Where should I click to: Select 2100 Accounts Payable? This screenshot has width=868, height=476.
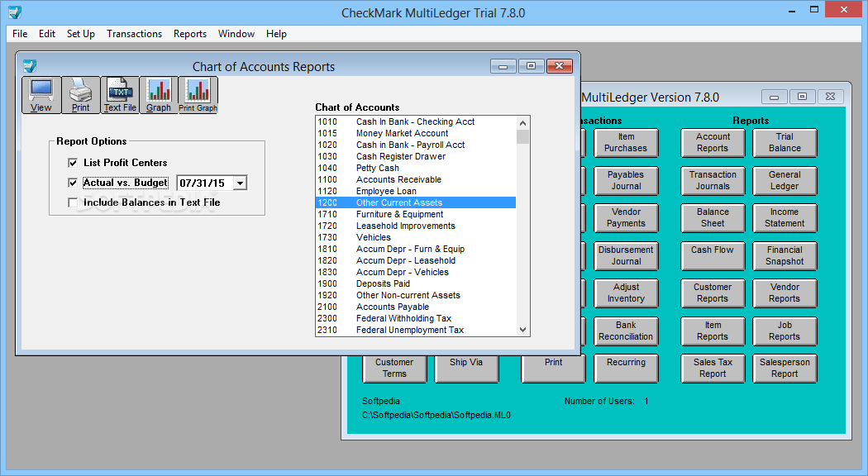pyautogui.click(x=416, y=307)
